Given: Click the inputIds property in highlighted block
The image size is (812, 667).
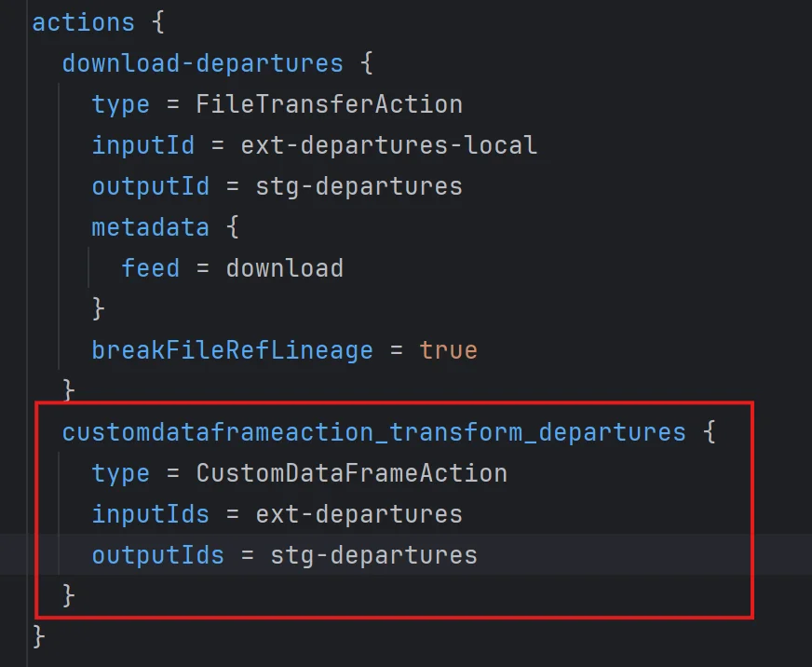Looking at the screenshot, I should click(x=150, y=513).
